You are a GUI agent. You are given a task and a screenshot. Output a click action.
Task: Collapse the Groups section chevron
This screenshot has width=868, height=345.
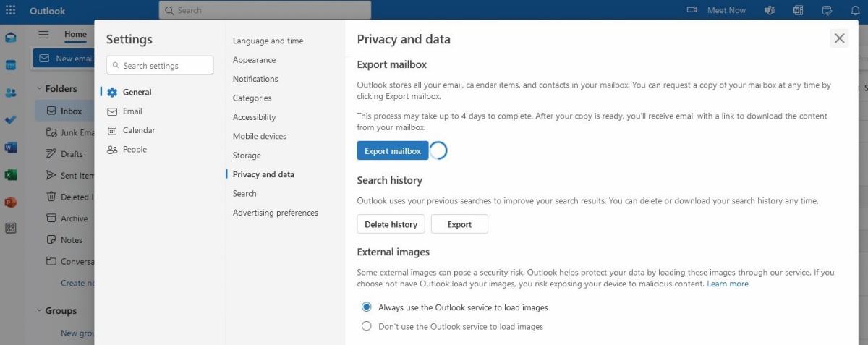point(39,311)
